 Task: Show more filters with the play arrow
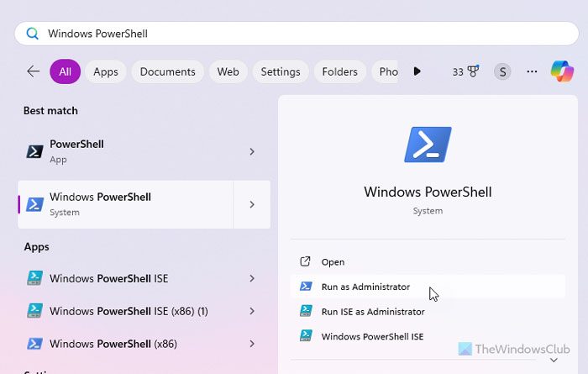point(417,71)
